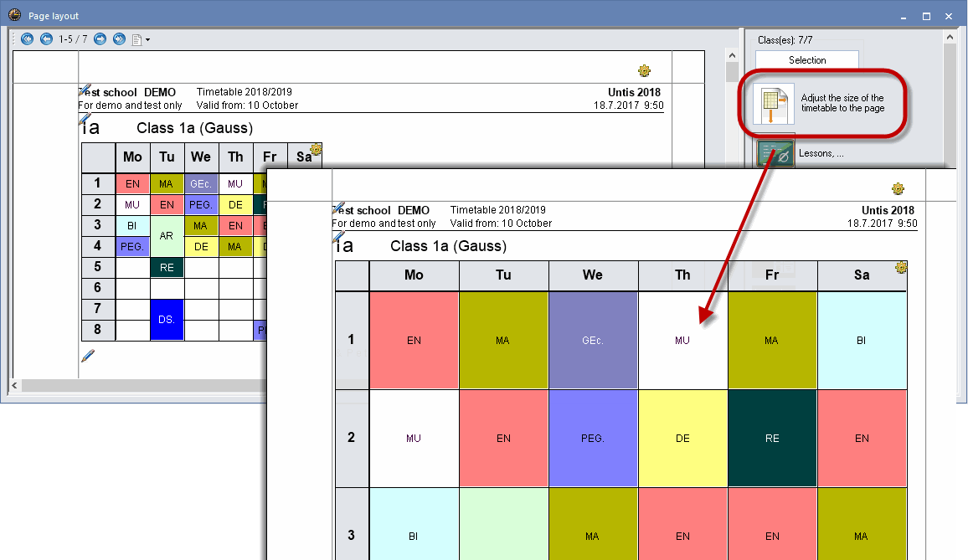The width and height of the screenshot is (968, 560).
Task: Select the Monday BI cell in the small timetable
Action: (132, 225)
